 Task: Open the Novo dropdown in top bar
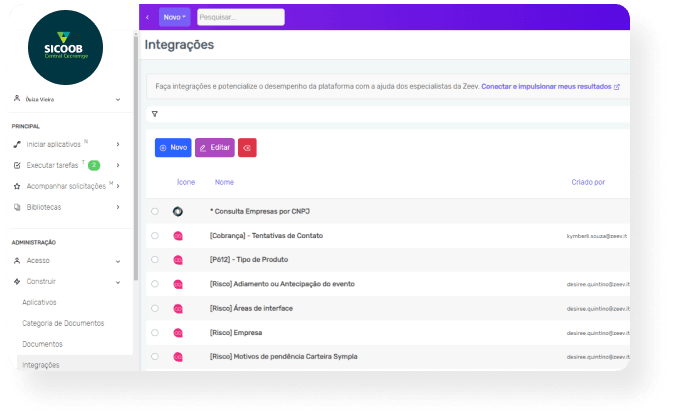pos(174,17)
